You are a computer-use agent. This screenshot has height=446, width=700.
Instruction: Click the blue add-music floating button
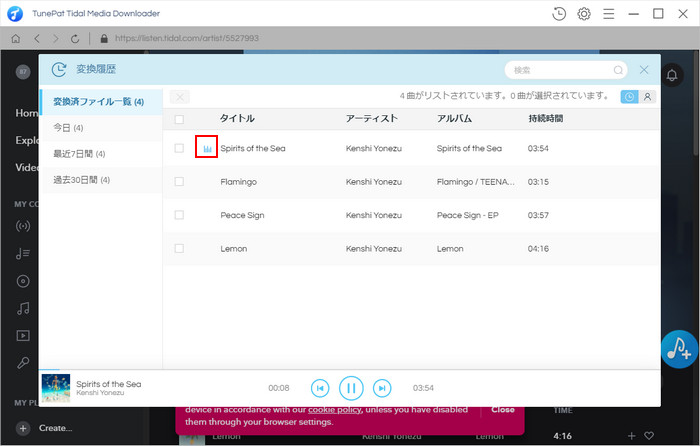pyautogui.click(x=679, y=349)
